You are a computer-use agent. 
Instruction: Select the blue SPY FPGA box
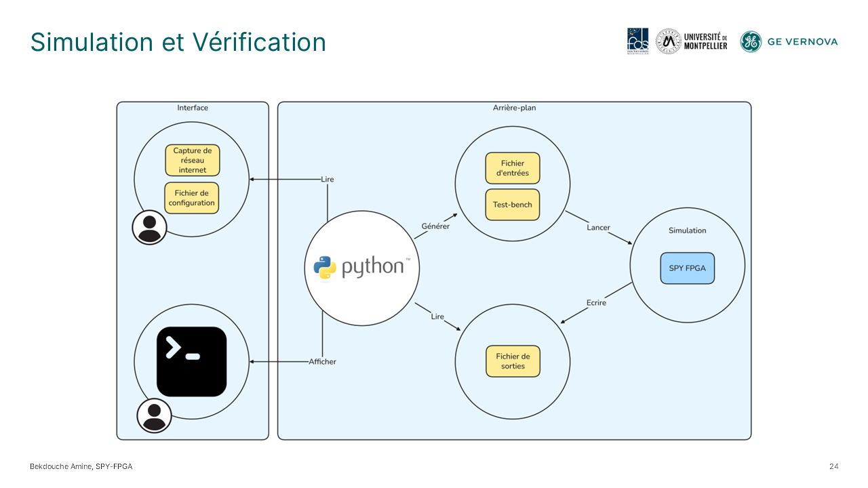687,268
